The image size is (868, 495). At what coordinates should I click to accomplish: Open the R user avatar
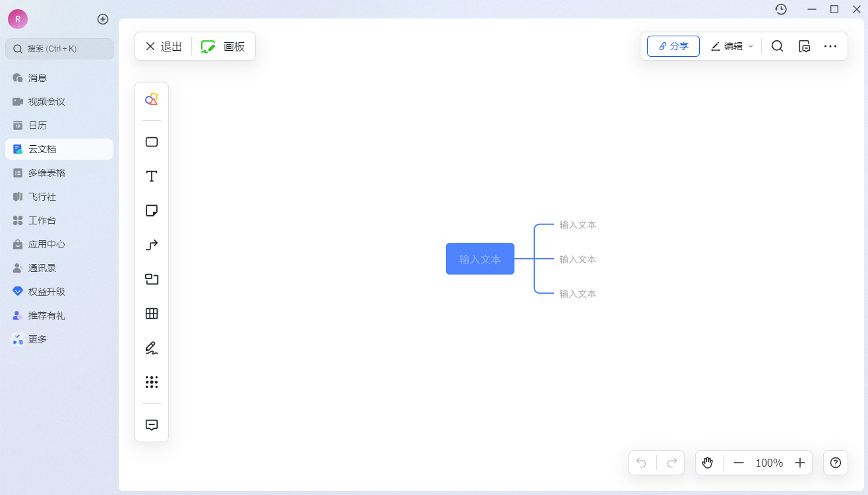point(18,19)
